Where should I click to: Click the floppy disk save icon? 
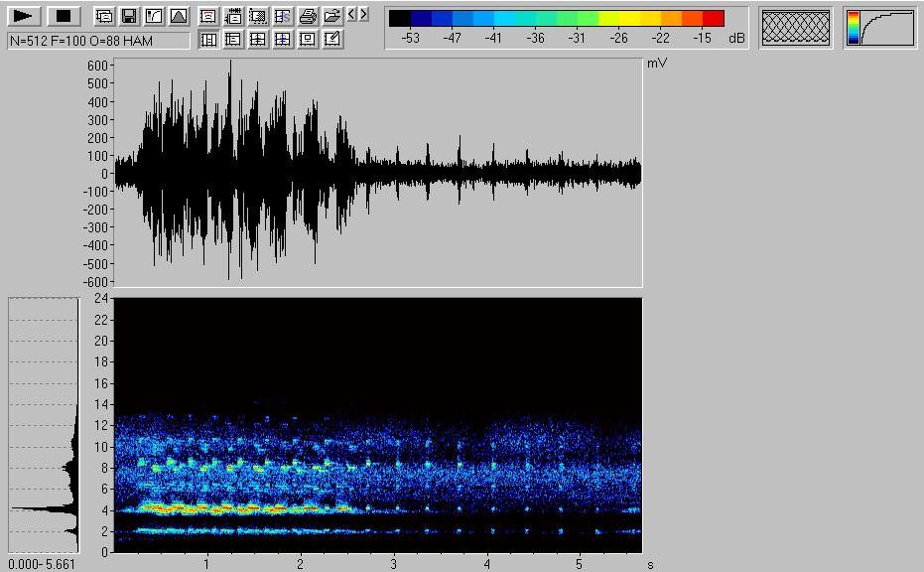(x=129, y=16)
